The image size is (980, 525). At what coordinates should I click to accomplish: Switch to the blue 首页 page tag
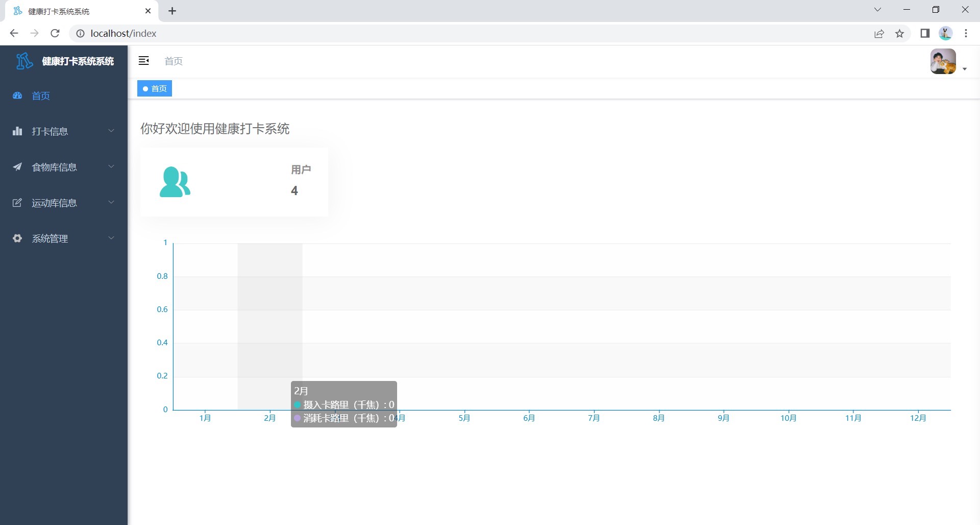tap(155, 88)
